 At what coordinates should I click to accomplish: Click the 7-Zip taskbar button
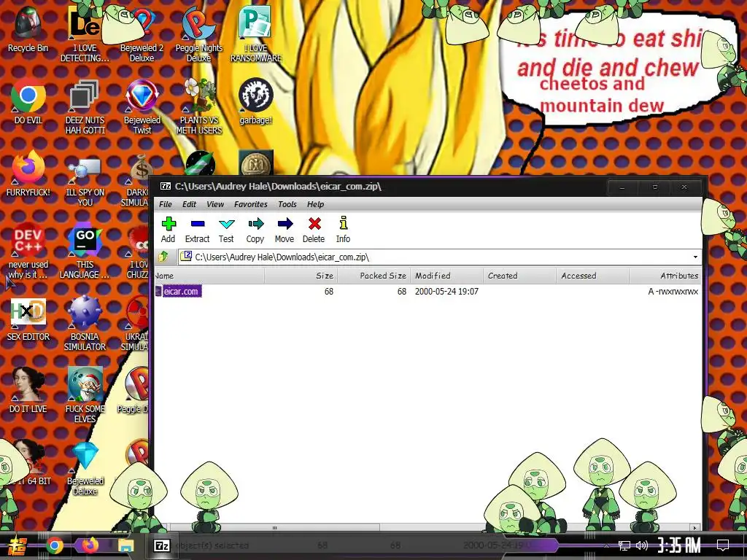tap(161, 545)
